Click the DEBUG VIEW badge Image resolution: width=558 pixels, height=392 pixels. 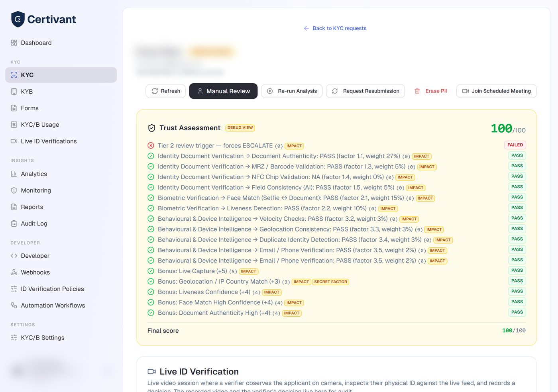(x=240, y=128)
